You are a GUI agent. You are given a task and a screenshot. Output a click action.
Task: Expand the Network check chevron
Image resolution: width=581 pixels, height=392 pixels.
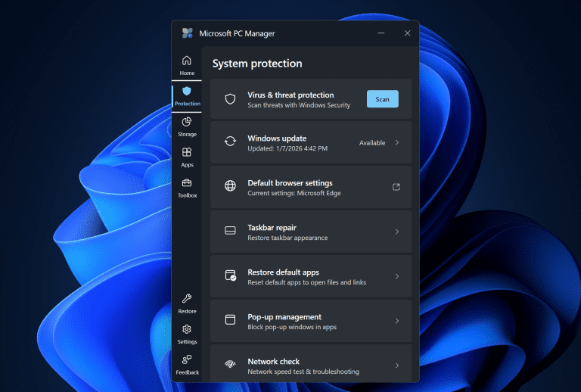(397, 366)
